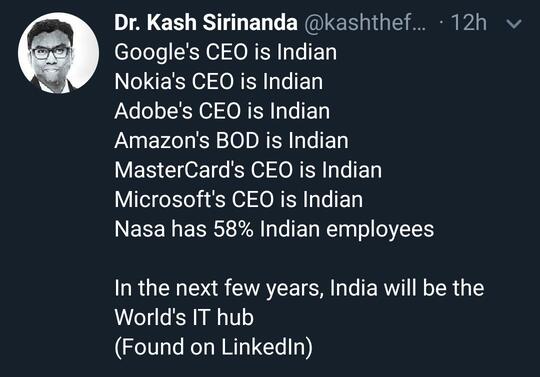This screenshot has height=377, width=540.
Task: Click the (Found on LinkedIn) text
Action: [x=214, y=347]
